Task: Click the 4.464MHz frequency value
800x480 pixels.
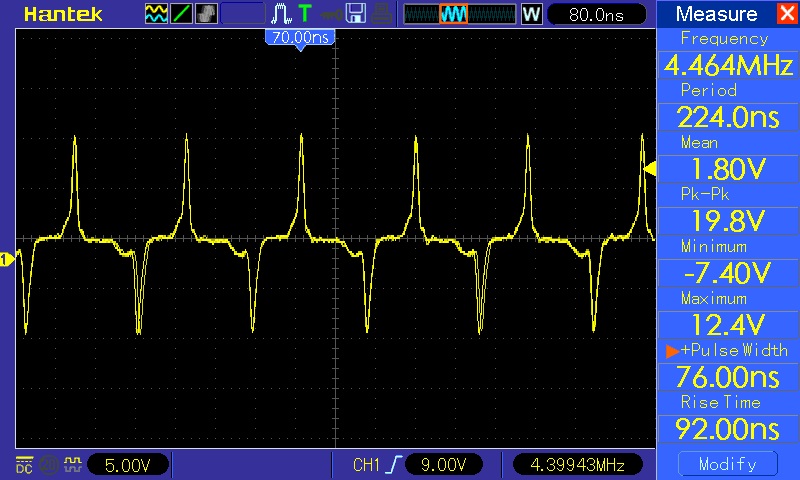Action: 728,66
